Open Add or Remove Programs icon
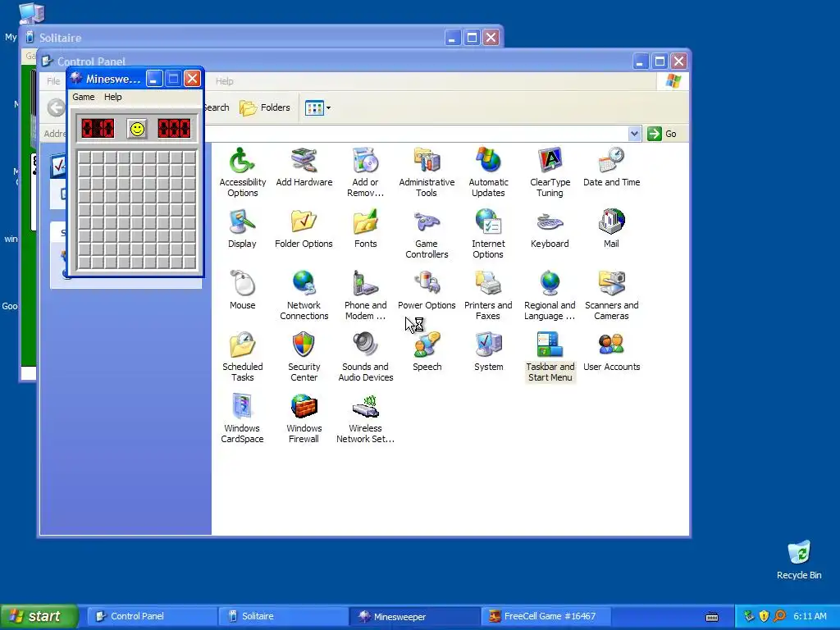This screenshot has height=630, width=840. tap(365, 161)
